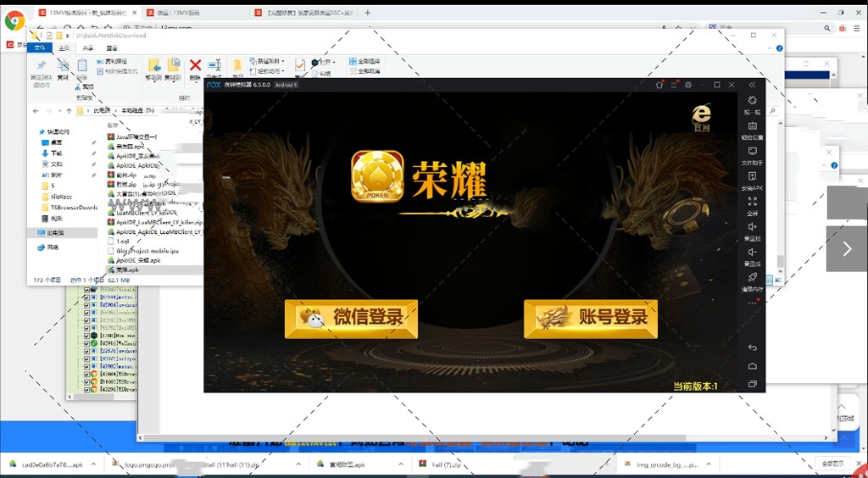Image resolution: width=868 pixels, height=478 pixels.
Task: Open quick access toolbar customize dropdown
Action: [68, 36]
